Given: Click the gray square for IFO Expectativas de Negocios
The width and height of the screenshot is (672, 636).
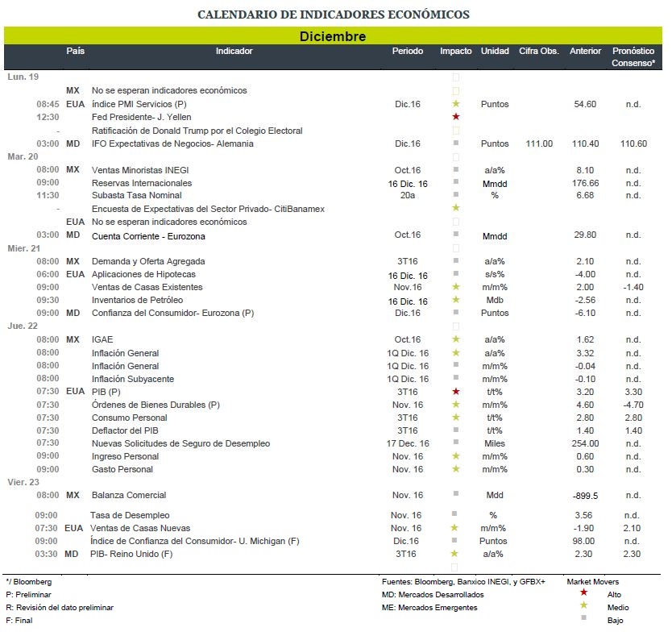Looking at the screenshot, I should click(455, 143).
